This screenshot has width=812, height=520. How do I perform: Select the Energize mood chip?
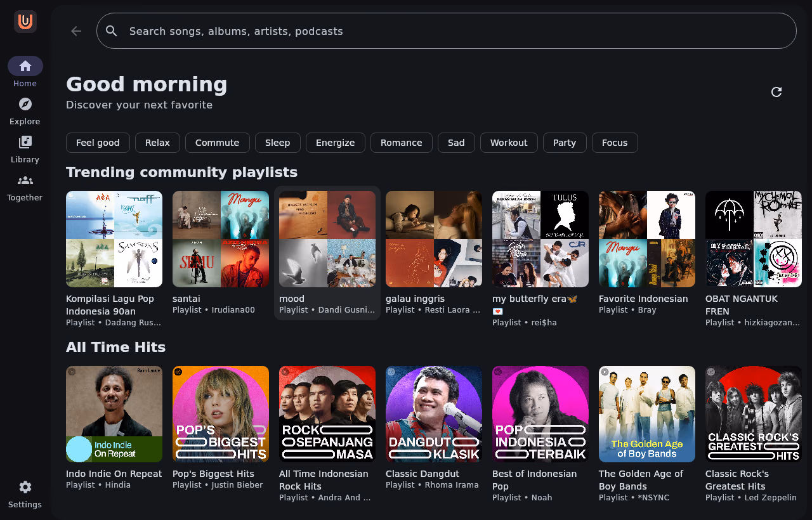[336, 143]
